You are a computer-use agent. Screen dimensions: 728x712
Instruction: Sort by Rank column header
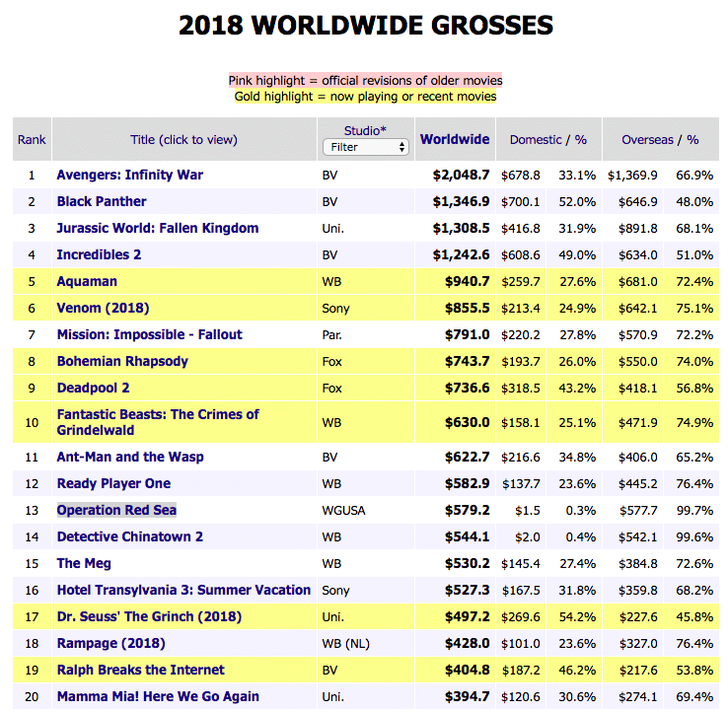tap(32, 140)
